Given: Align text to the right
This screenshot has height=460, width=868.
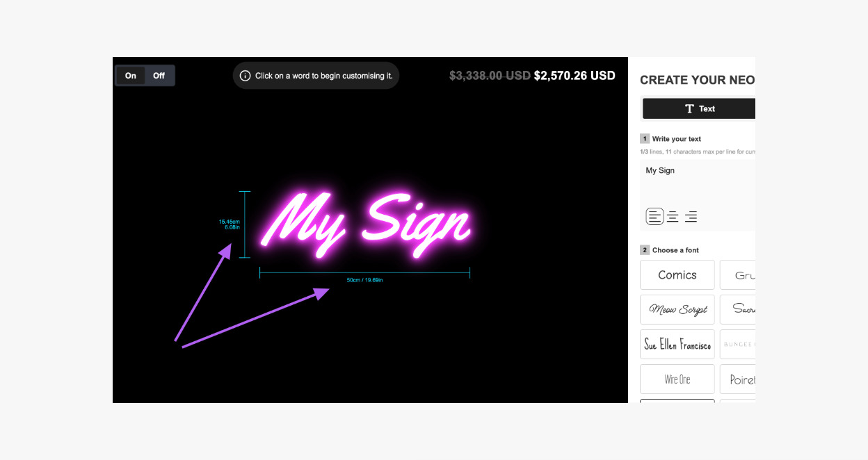Looking at the screenshot, I should (691, 217).
